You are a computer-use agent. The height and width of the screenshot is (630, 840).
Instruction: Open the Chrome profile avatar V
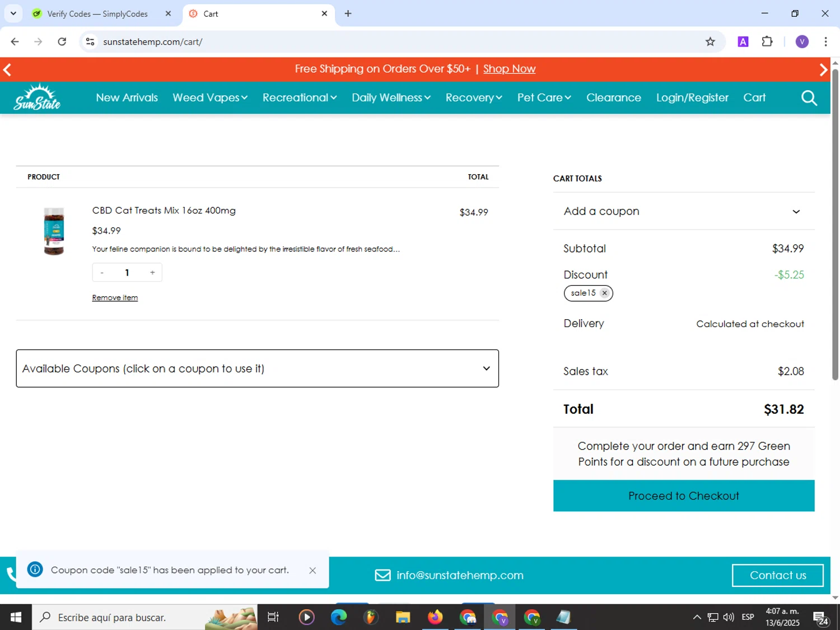pos(802,41)
